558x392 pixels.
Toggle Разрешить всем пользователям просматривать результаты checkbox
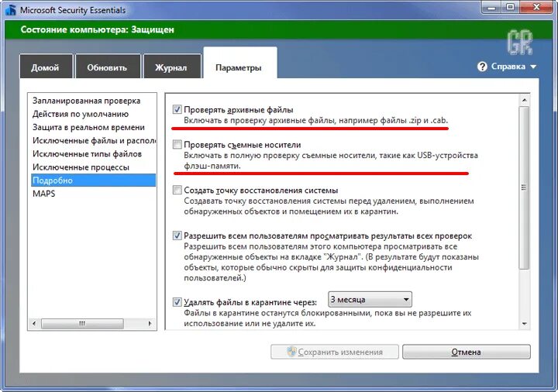click(177, 236)
